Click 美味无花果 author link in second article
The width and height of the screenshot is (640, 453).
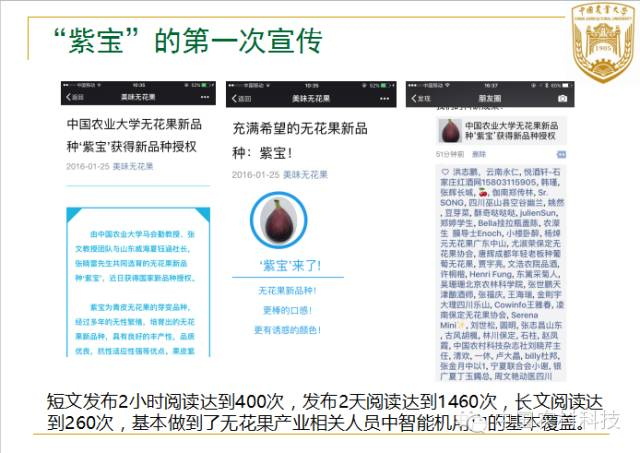[x=305, y=175]
